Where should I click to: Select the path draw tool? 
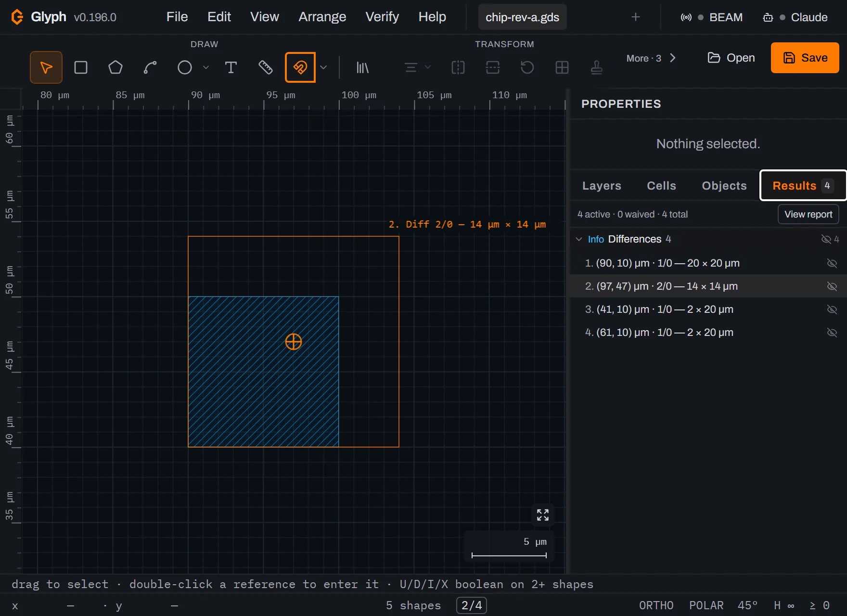[x=150, y=67]
